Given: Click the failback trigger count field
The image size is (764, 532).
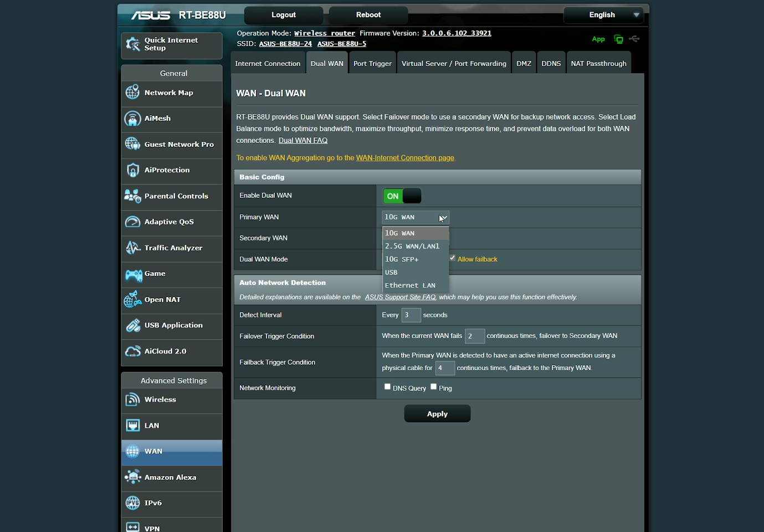Looking at the screenshot, I should [x=445, y=368].
